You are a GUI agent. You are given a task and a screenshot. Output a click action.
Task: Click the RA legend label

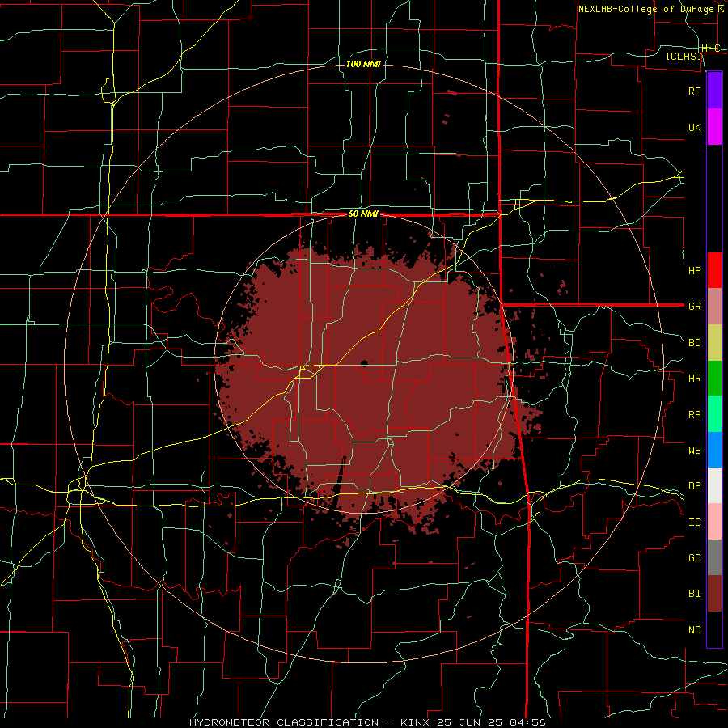click(x=694, y=415)
